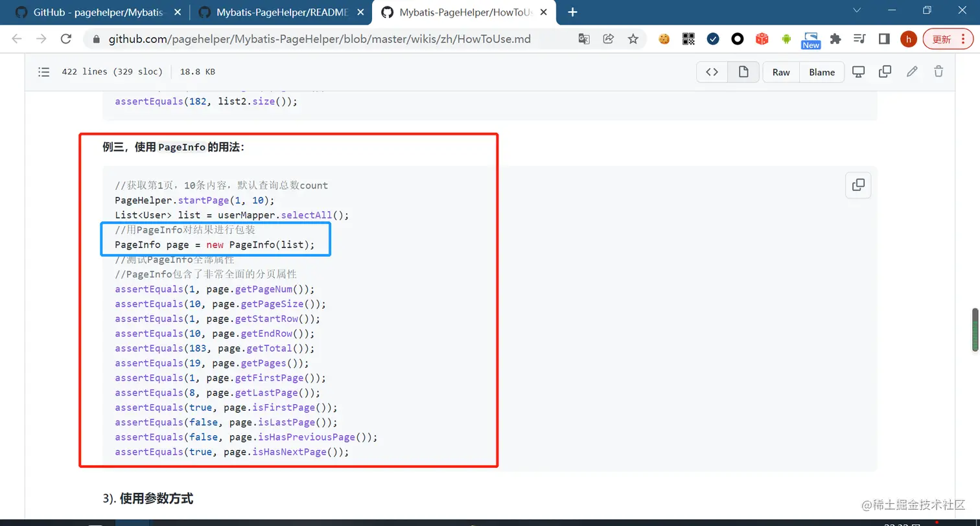Share this page icon in address bar
This screenshot has width=980, height=526.
coord(609,39)
